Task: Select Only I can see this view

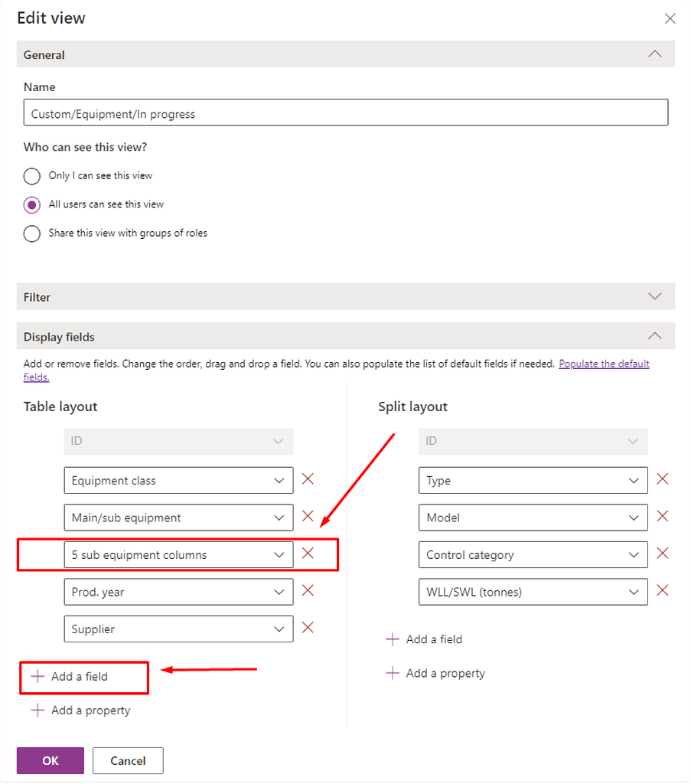Action: 31,176
